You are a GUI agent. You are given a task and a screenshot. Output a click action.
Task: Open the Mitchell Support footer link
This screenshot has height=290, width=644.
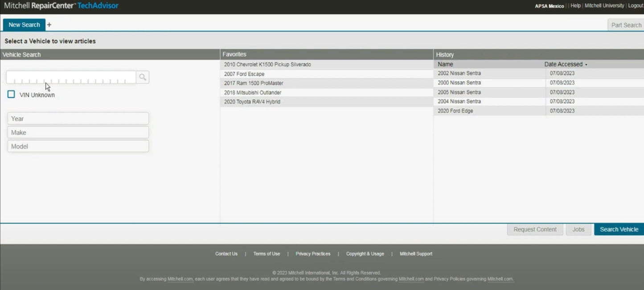tap(416, 254)
